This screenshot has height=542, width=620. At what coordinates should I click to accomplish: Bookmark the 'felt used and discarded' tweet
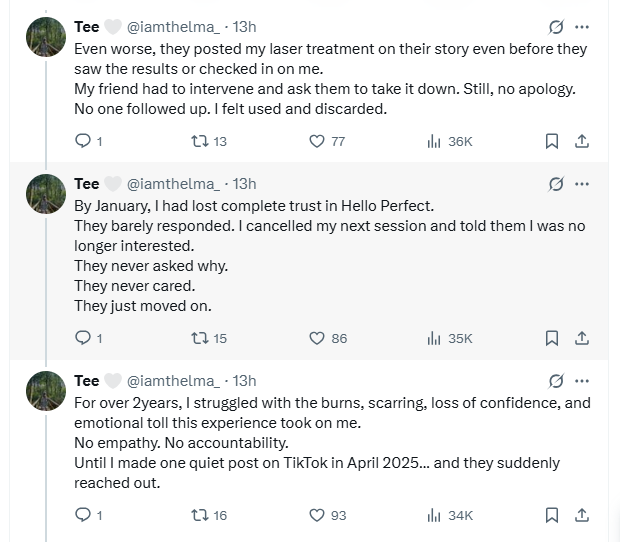pos(552,141)
